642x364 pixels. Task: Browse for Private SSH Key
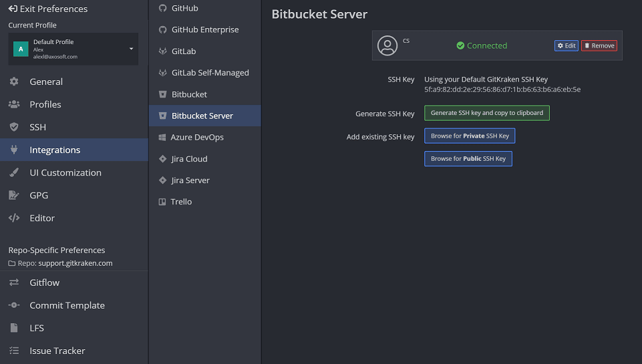tap(470, 136)
